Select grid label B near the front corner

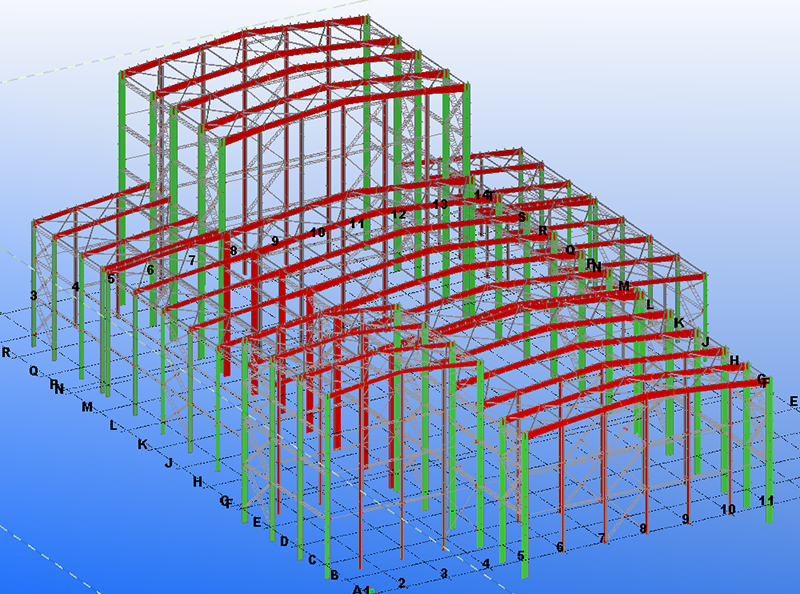click(x=334, y=574)
